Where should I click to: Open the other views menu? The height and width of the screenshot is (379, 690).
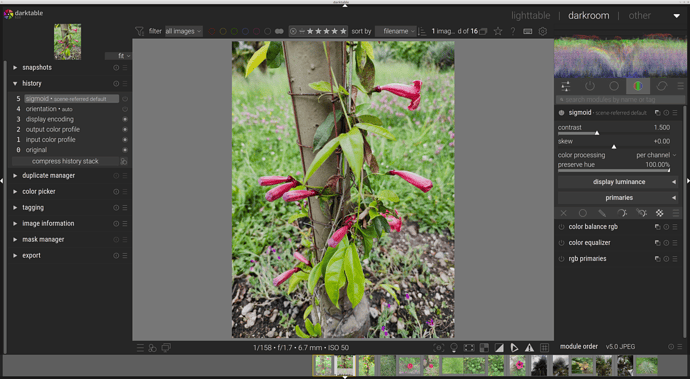[x=639, y=15]
